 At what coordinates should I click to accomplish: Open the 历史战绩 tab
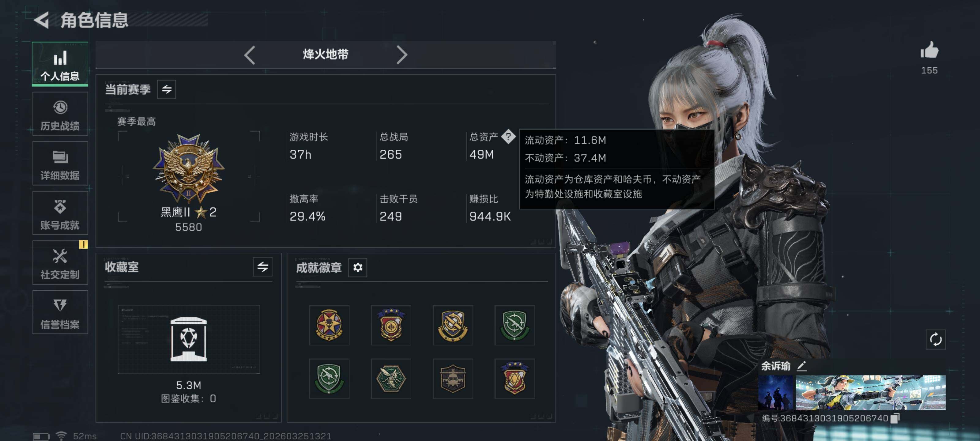point(60,114)
